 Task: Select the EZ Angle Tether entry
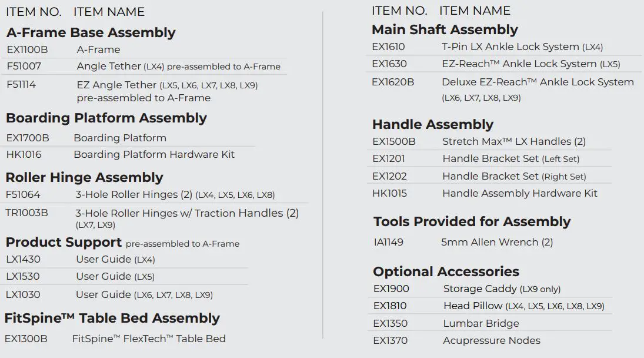click(167, 85)
